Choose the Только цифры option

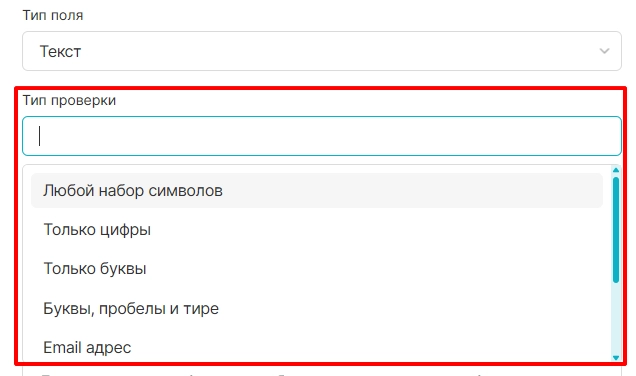pos(317,230)
